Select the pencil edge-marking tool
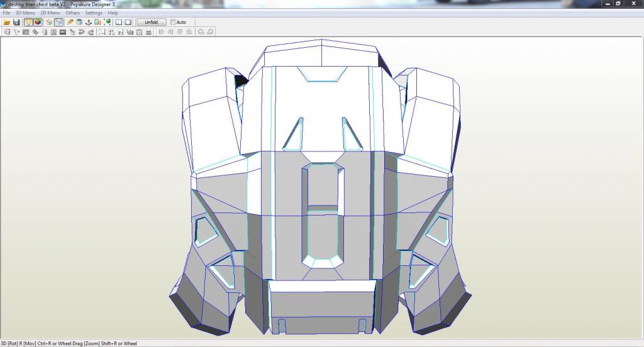The height and width of the screenshot is (347, 644). point(70,22)
